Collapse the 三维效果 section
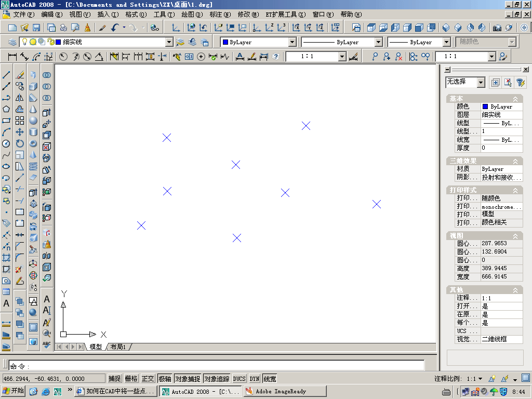The image size is (532, 399). point(515,161)
